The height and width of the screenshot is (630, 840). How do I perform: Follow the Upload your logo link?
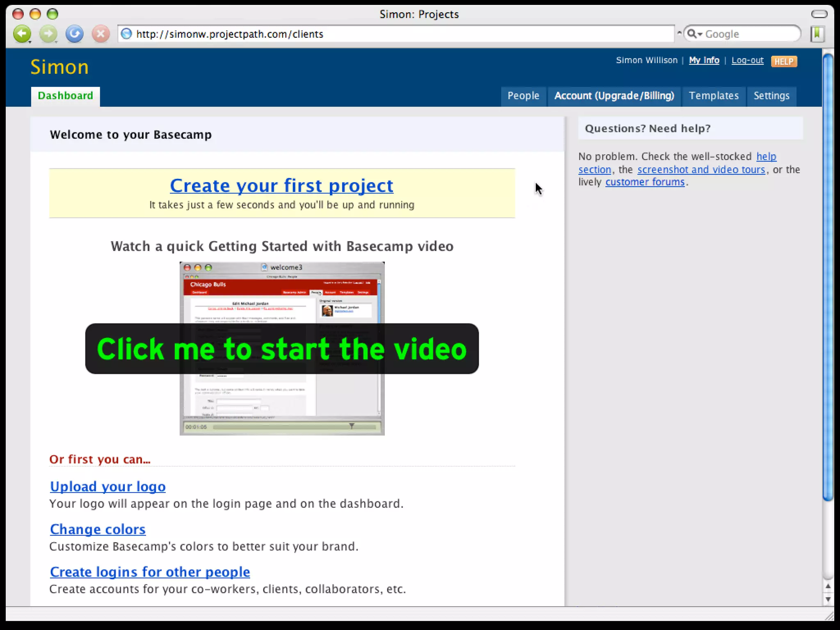[107, 486]
